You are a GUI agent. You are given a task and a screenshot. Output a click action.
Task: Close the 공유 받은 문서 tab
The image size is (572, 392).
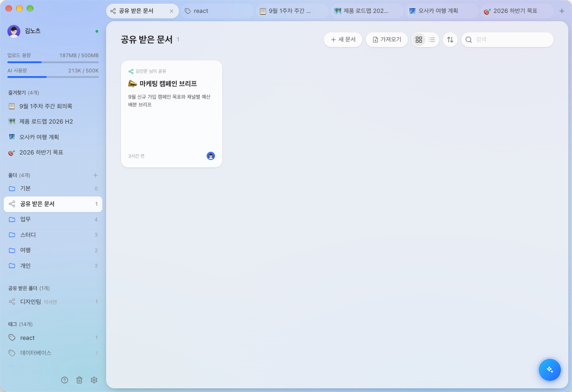(172, 11)
